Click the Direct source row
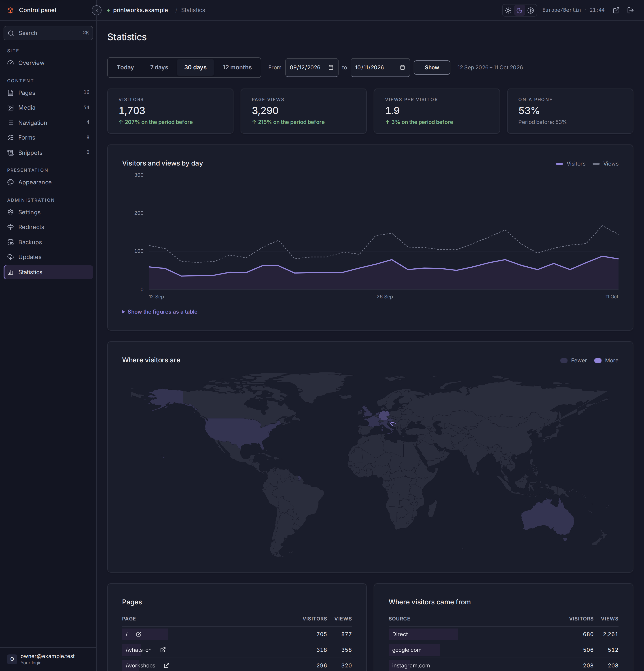The image size is (644, 671). click(x=503, y=634)
